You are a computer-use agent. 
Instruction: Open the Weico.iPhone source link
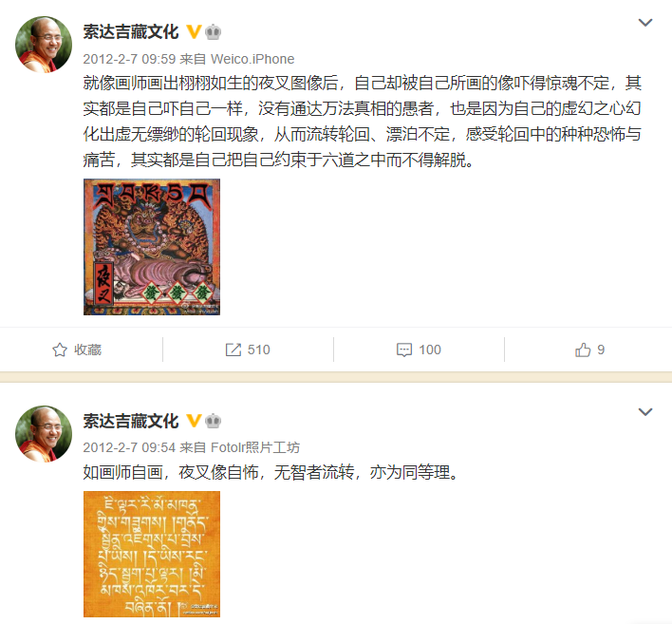(x=252, y=59)
